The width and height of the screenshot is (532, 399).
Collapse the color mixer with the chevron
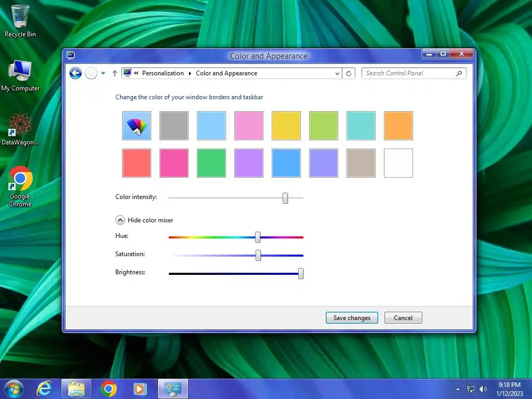pyautogui.click(x=120, y=220)
